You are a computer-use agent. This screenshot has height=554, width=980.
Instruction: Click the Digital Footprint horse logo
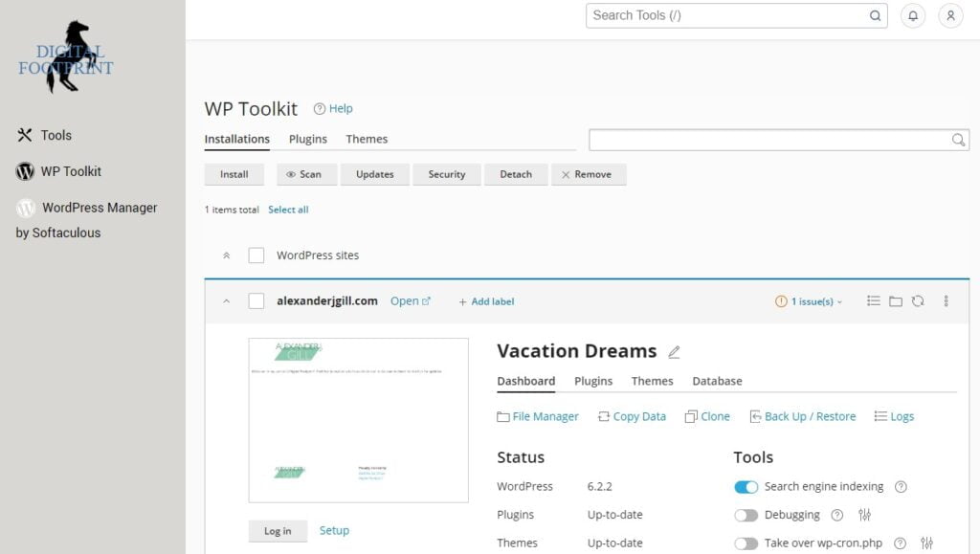(x=66, y=57)
